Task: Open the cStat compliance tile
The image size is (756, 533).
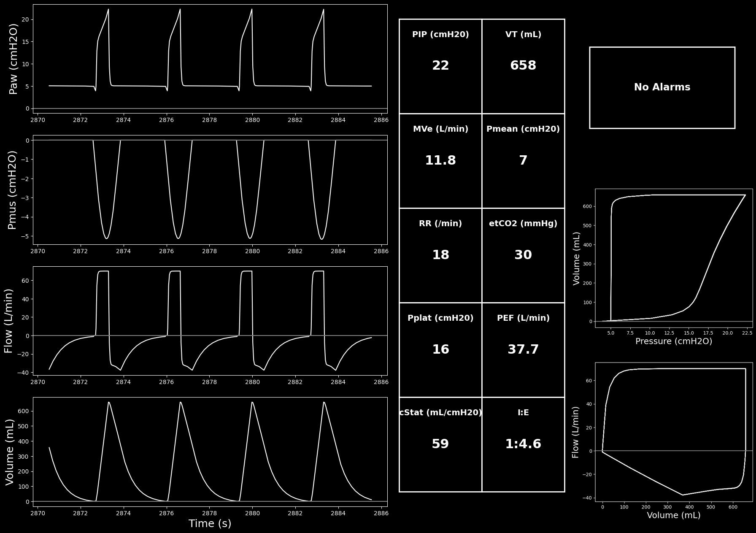Action: click(440, 444)
